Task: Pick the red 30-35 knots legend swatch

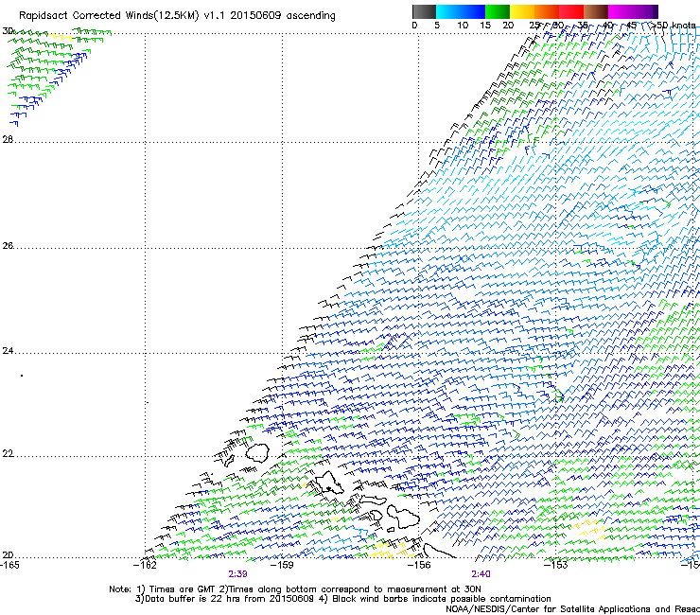Action: point(571,11)
